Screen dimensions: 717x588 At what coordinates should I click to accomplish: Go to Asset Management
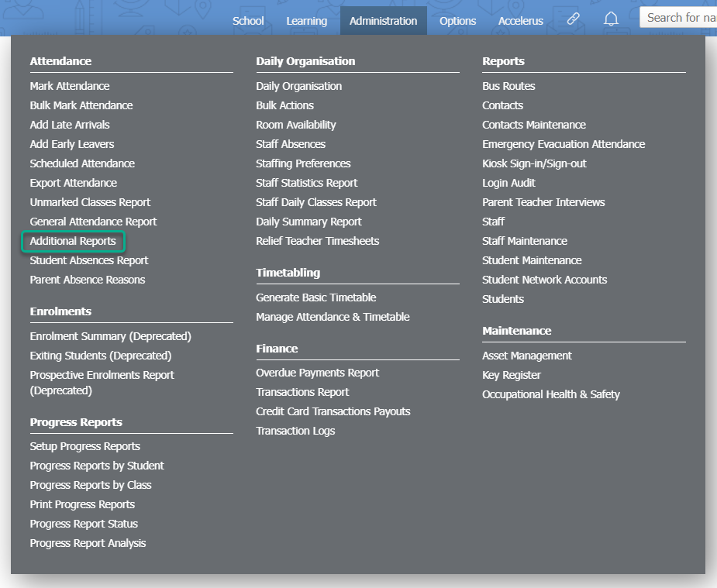pyautogui.click(x=527, y=356)
